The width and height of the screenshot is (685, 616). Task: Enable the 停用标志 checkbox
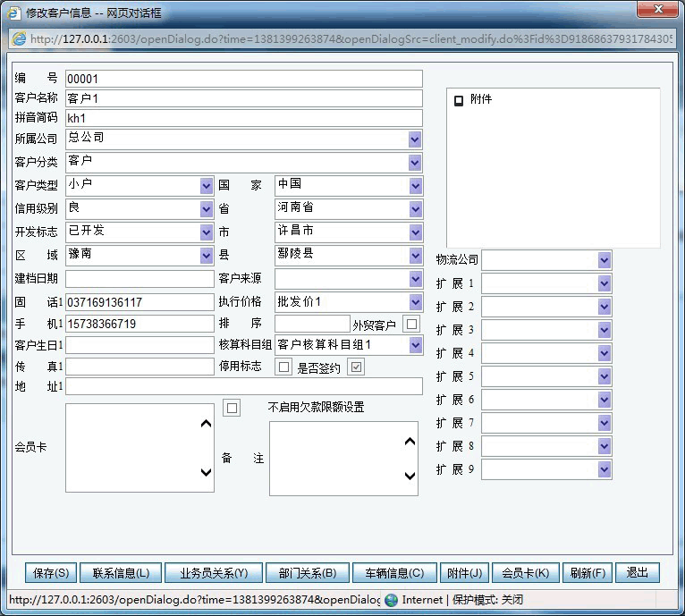point(284,367)
